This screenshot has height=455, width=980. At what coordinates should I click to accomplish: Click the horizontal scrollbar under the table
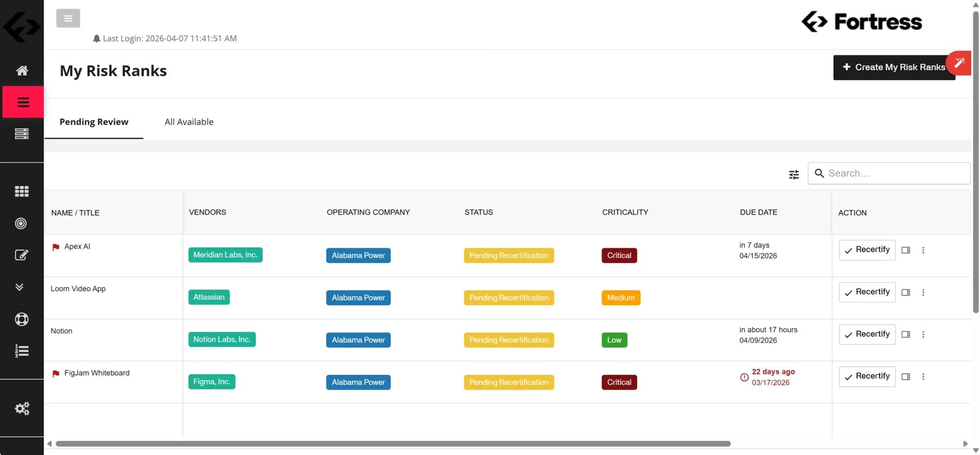click(x=393, y=444)
